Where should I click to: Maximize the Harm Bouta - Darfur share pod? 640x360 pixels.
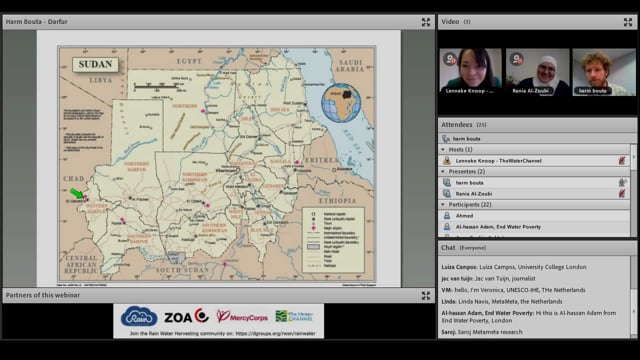(x=426, y=22)
